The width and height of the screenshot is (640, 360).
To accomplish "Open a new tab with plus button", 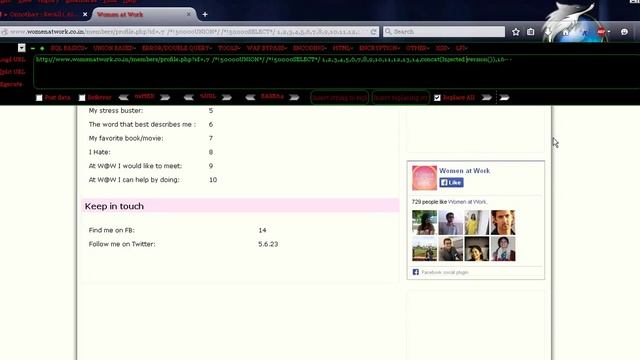I will (205, 14).
